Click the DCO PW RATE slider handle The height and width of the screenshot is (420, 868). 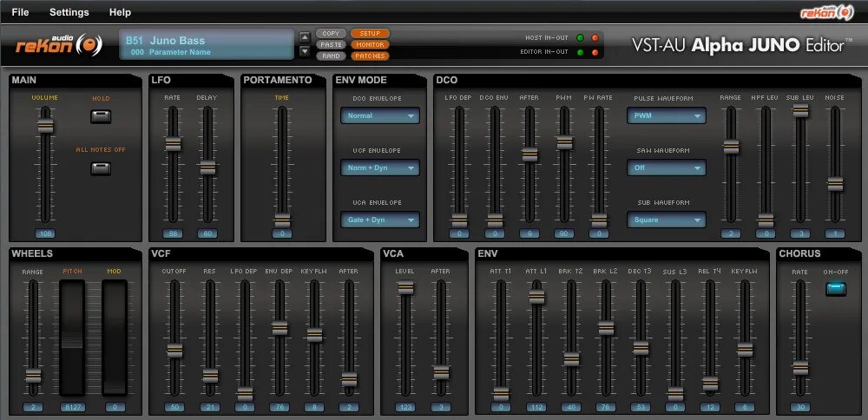(x=599, y=220)
